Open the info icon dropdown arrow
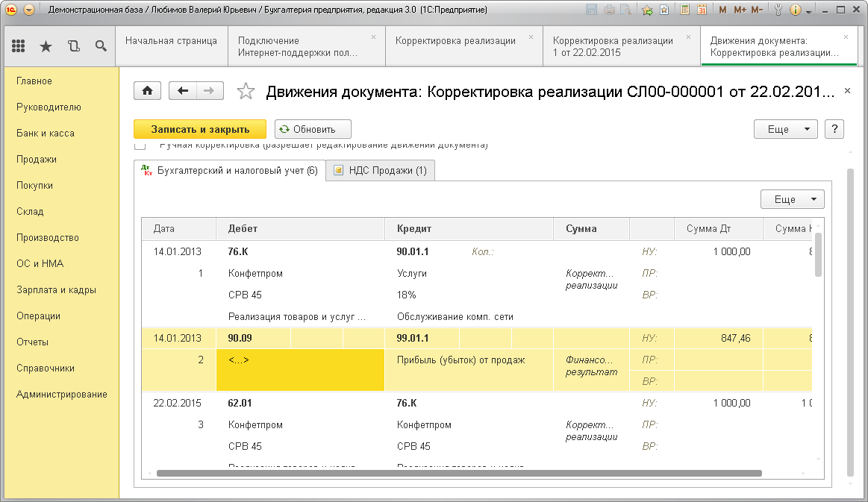This screenshot has height=502, width=868. click(x=809, y=10)
